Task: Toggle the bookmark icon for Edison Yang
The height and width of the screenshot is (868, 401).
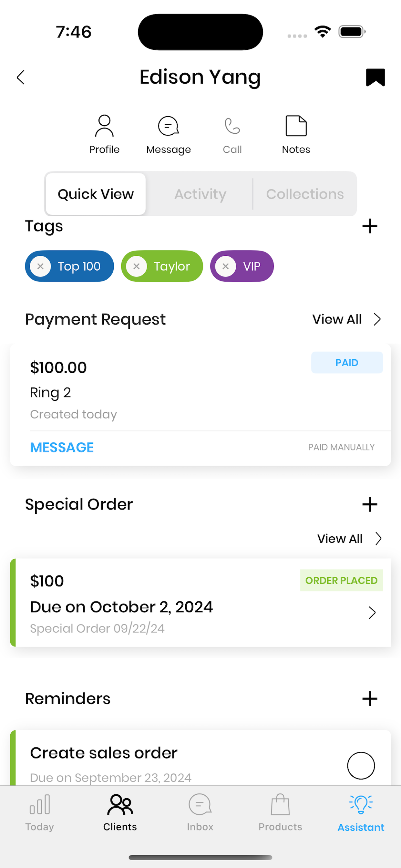Action: [x=375, y=77]
